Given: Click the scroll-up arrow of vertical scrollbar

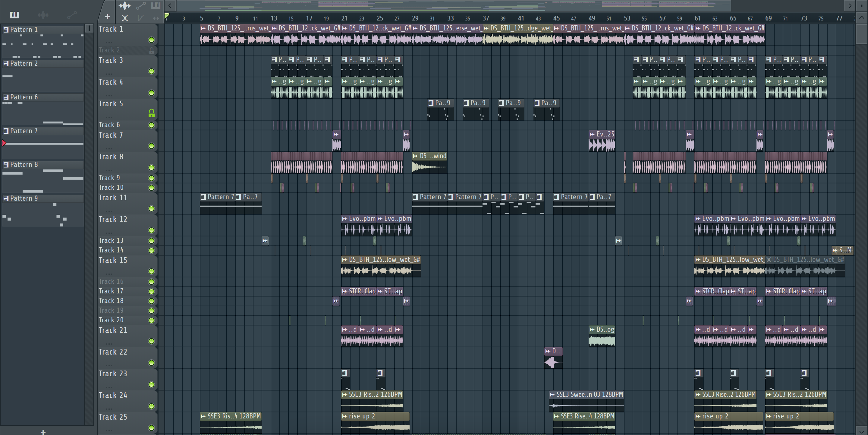Looking at the screenshot, I should tap(861, 17).
